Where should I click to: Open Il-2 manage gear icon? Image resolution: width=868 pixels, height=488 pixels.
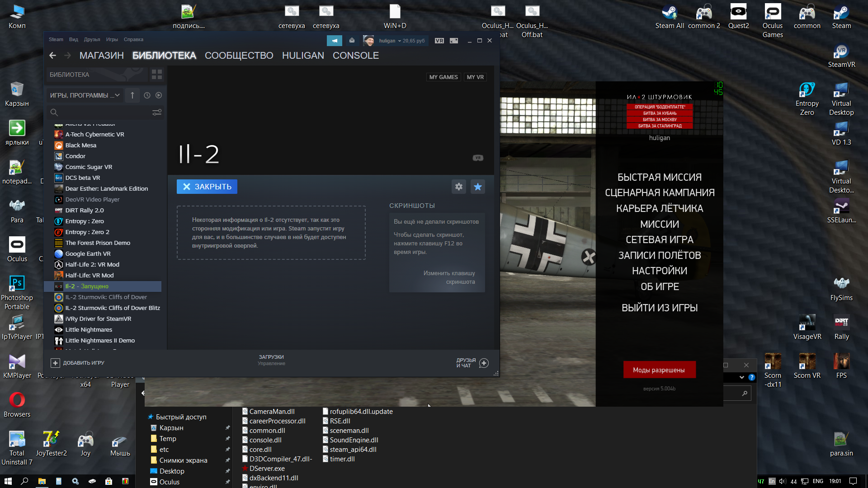point(459,187)
